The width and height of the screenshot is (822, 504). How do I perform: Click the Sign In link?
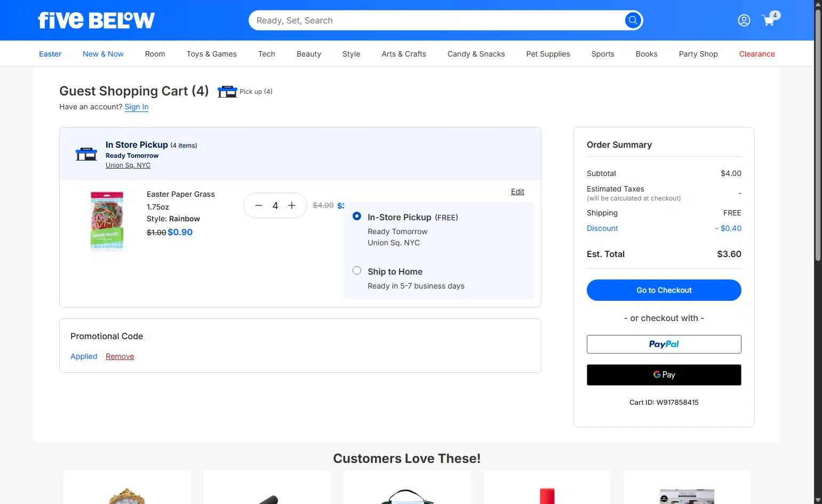pyautogui.click(x=137, y=107)
